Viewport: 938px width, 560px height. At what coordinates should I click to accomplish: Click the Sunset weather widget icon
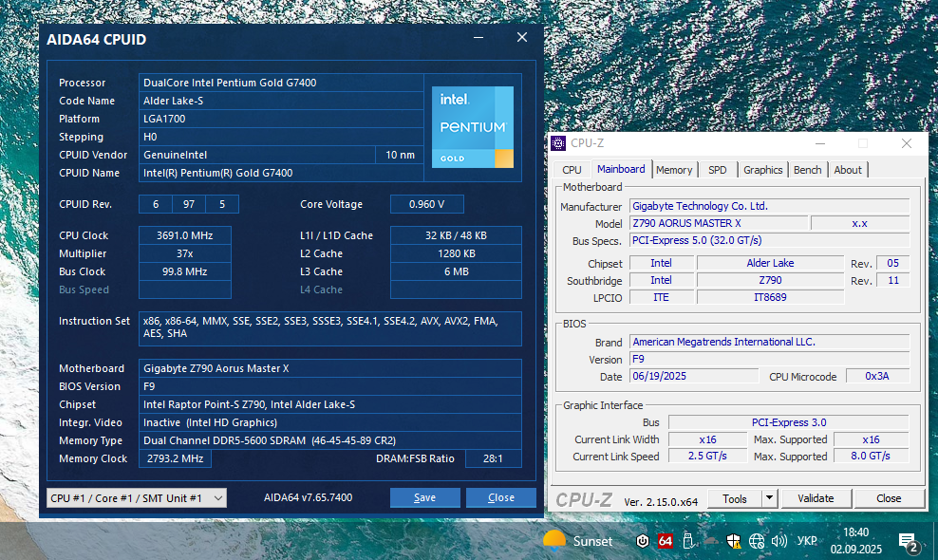pos(553,540)
